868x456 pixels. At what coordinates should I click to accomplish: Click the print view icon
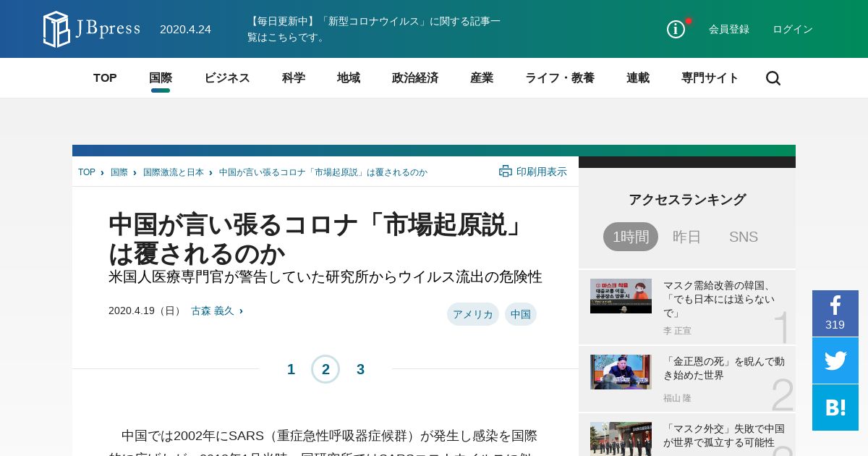point(506,172)
